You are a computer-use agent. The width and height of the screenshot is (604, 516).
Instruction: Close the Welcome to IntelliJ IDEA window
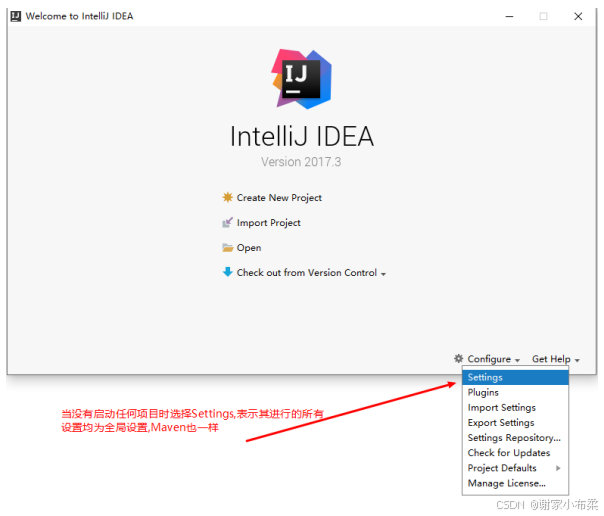pos(578,16)
